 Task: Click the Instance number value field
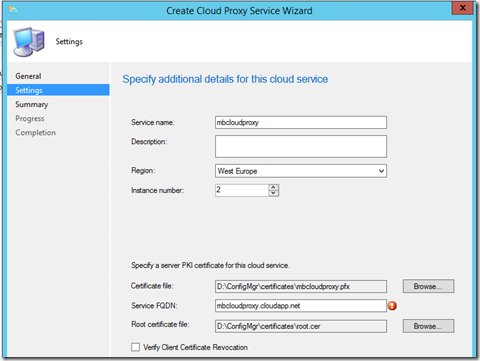pos(242,190)
